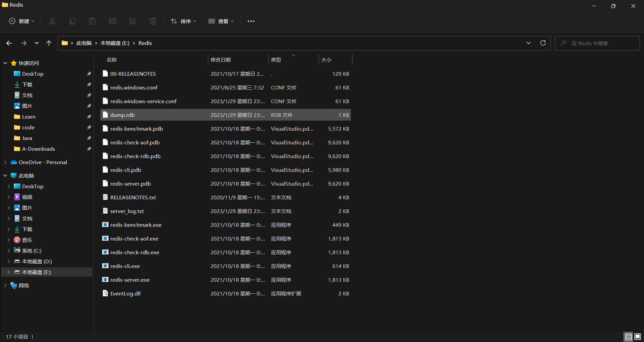
Task: Switch to details view in the status bar
Action: click(628, 337)
